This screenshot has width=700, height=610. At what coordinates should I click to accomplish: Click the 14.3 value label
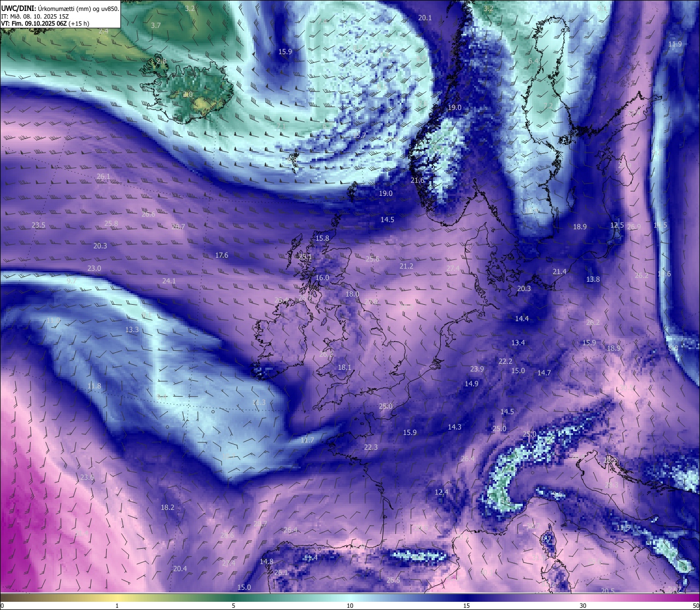click(454, 427)
